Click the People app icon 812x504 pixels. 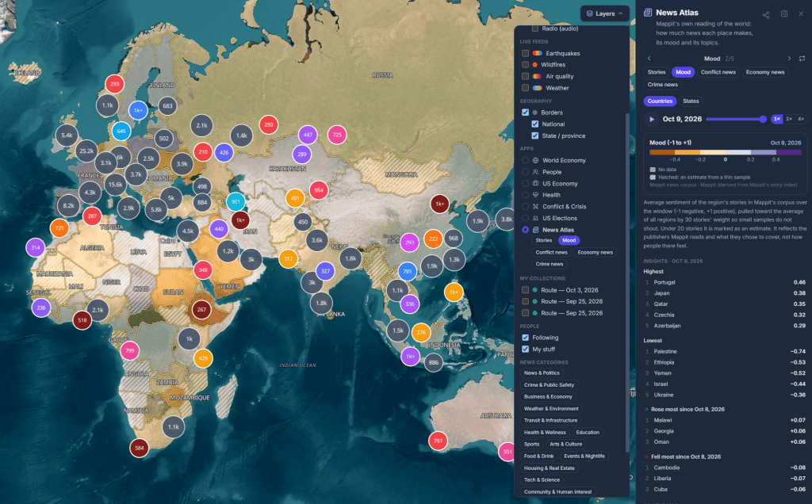point(535,172)
